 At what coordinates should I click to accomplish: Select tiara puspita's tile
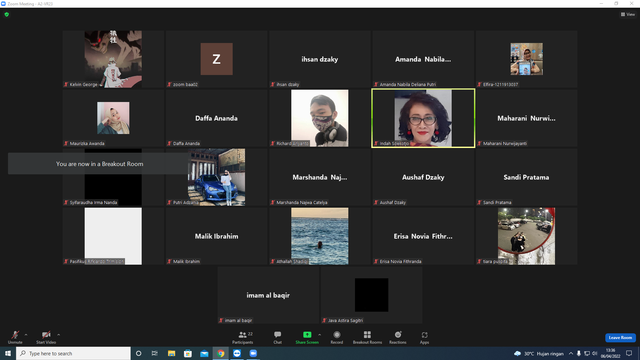(x=527, y=236)
